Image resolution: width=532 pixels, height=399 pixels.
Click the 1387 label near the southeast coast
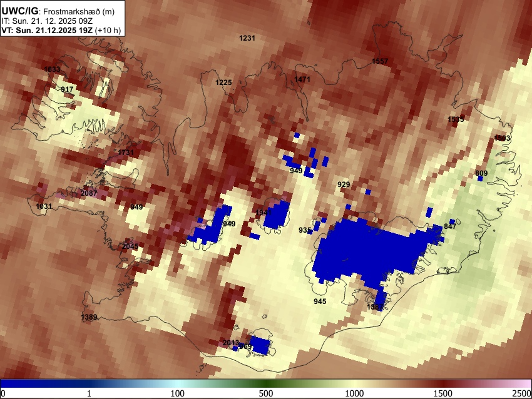375,307
